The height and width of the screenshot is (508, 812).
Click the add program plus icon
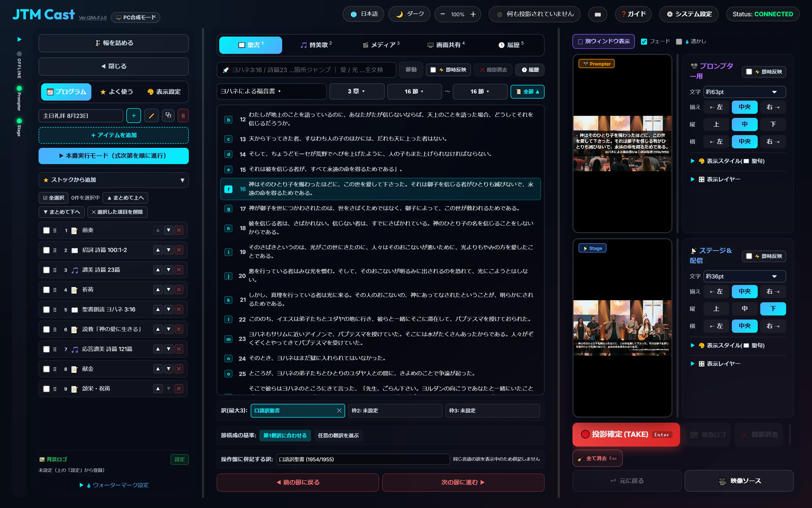pos(133,116)
